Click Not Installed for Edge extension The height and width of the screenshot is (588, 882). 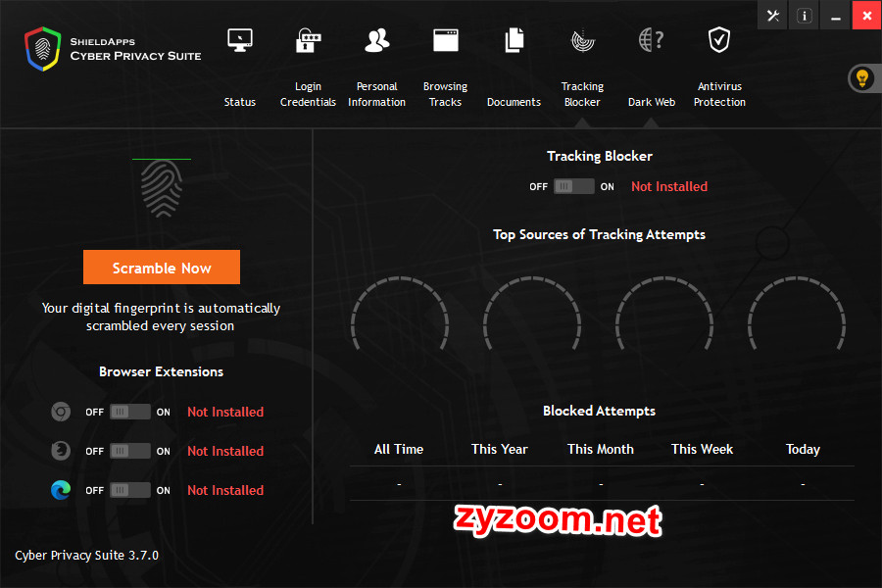225,490
